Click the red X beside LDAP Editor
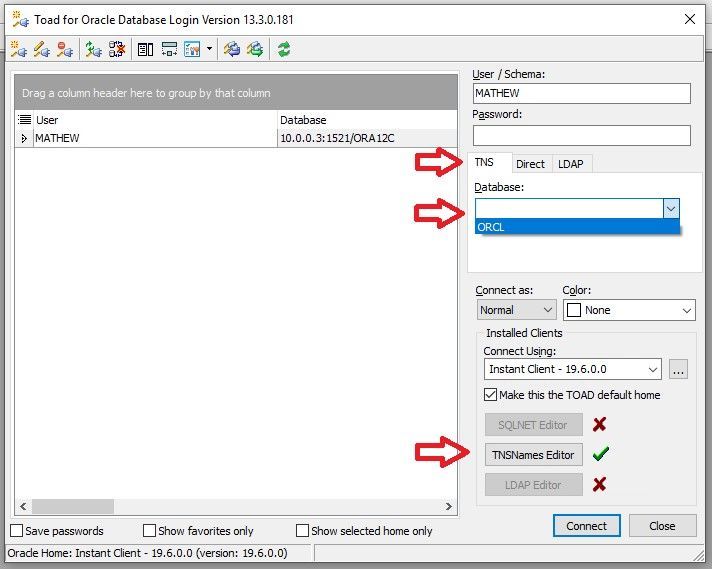 tap(599, 484)
